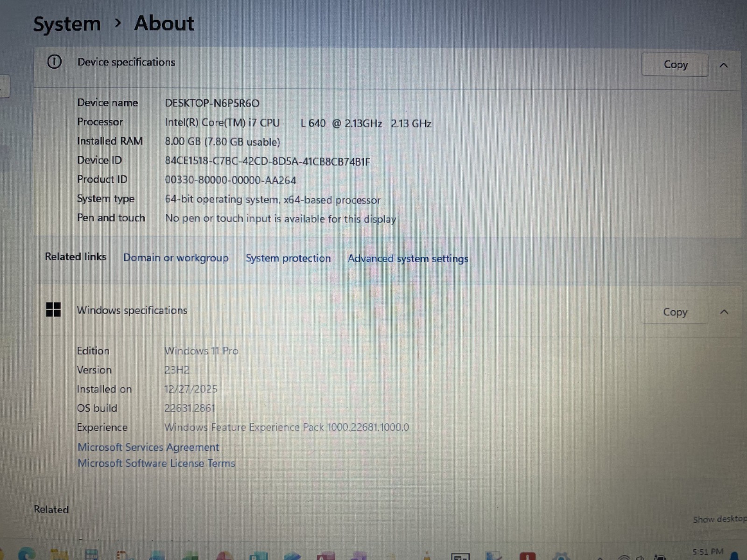Open Microsoft Software License Terms
Screen dimensions: 747x560
tap(156, 463)
